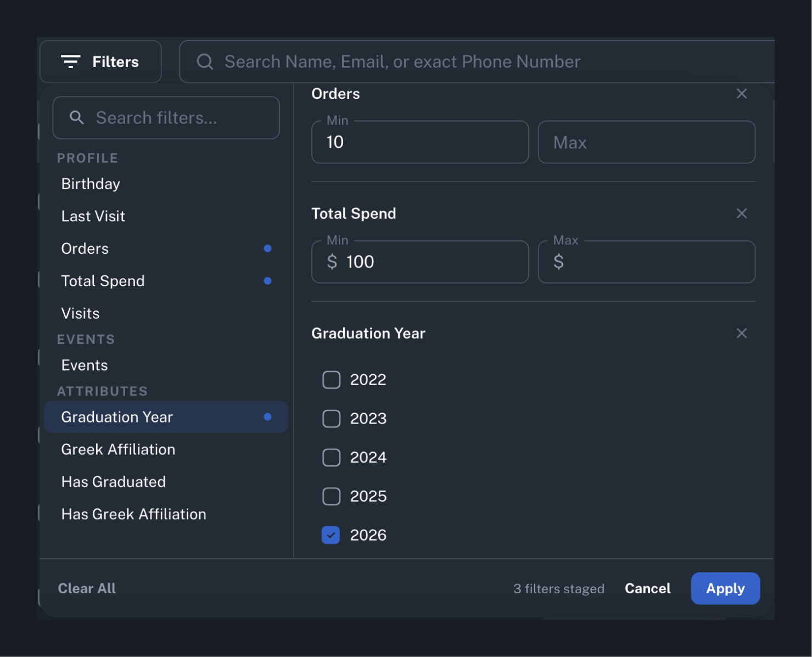Click the filter lines icon beside Filters
This screenshot has height=657, width=812.
[70, 62]
